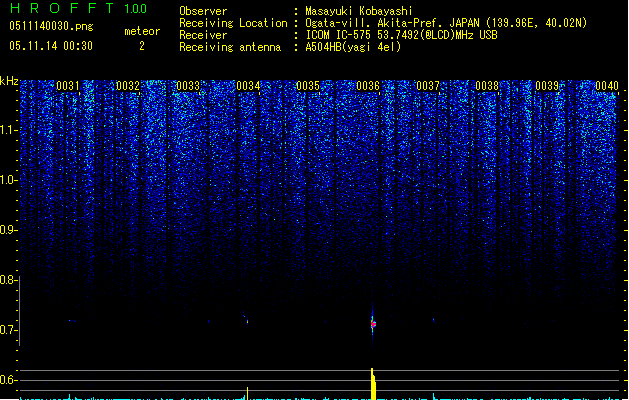The width and height of the screenshot is (629, 400).
Task: Click the 0035 time marker
Action: 308,86
